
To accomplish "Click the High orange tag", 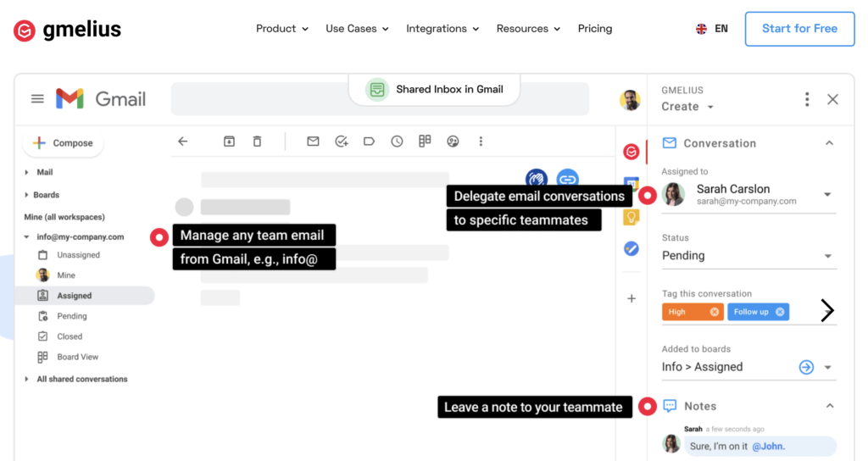I will click(693, 312).
